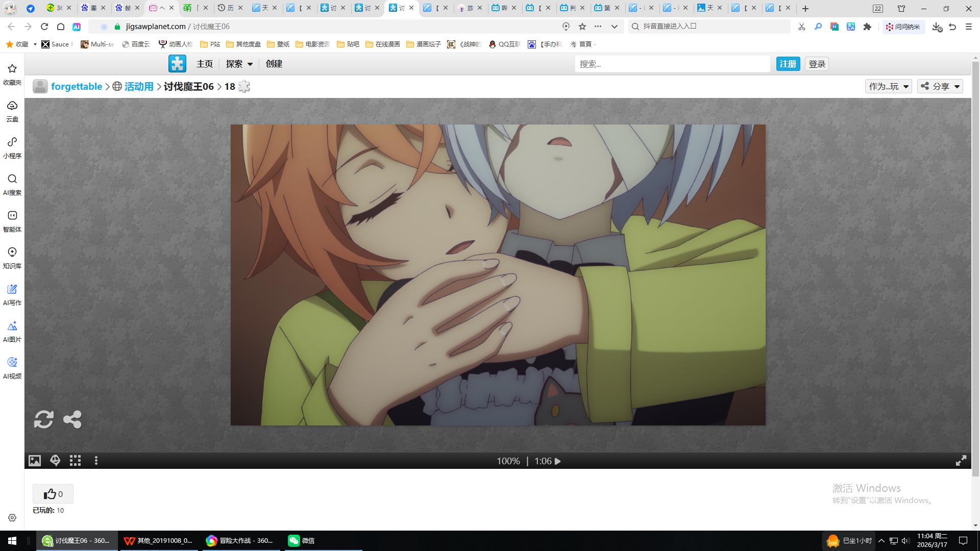980x551 pixels.
Task: Open the 探索 dropdown menu
Action: point(239,64)
